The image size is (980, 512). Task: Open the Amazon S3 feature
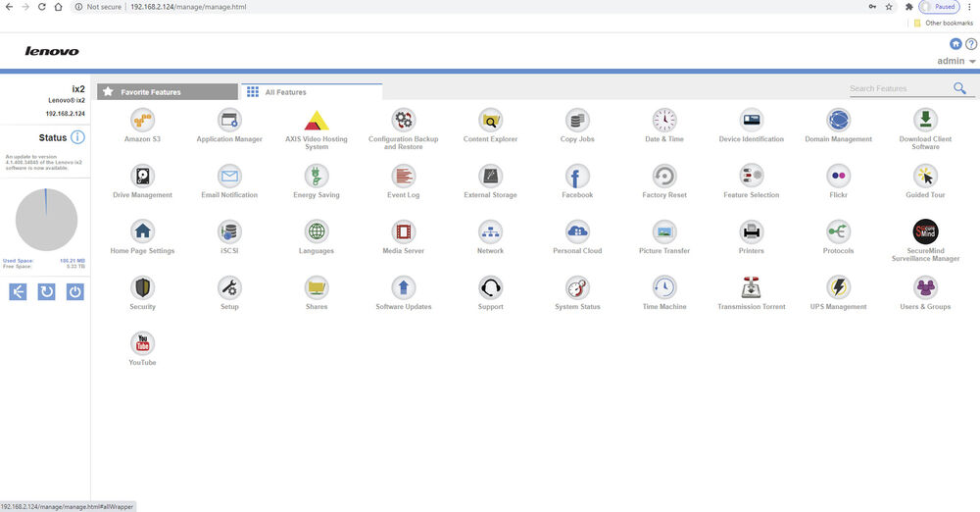[x=142, y=121]
